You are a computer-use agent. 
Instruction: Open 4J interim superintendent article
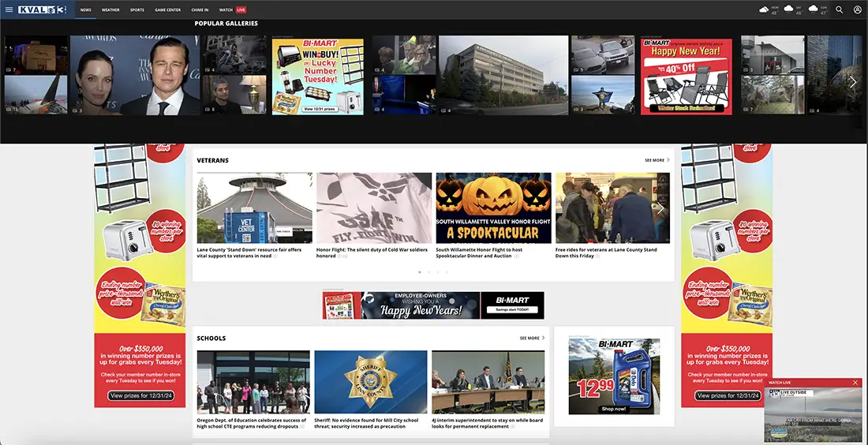(x=487, y=424)
